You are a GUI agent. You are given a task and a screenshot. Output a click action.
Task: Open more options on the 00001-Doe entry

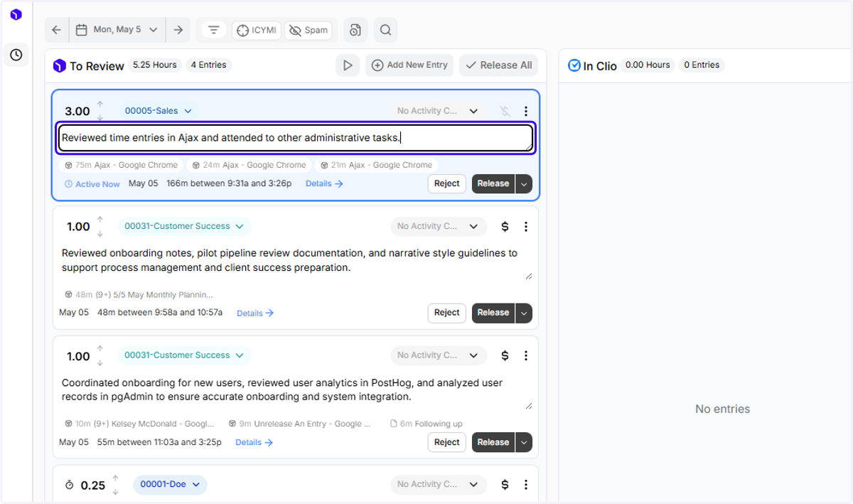click(x=526, y=485)
